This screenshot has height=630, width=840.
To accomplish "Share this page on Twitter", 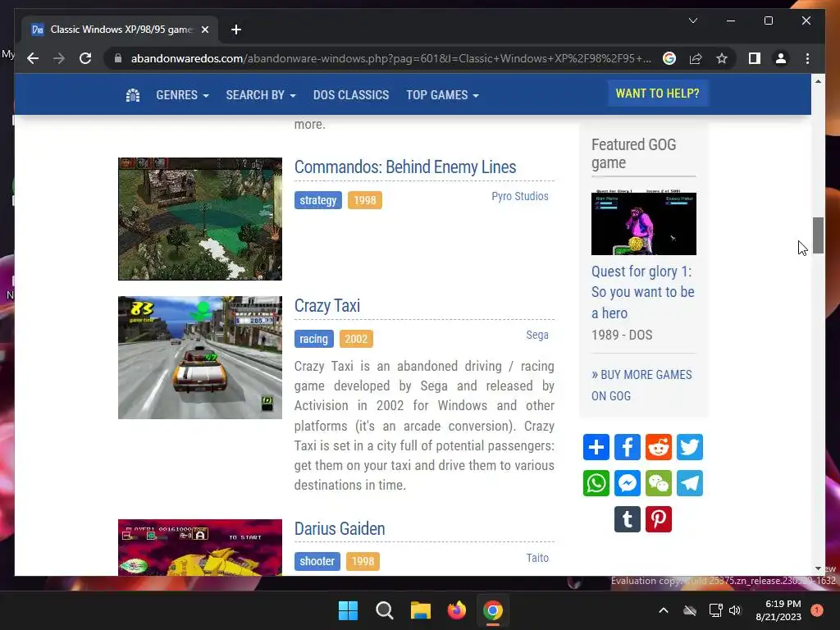I will point(689,447).
